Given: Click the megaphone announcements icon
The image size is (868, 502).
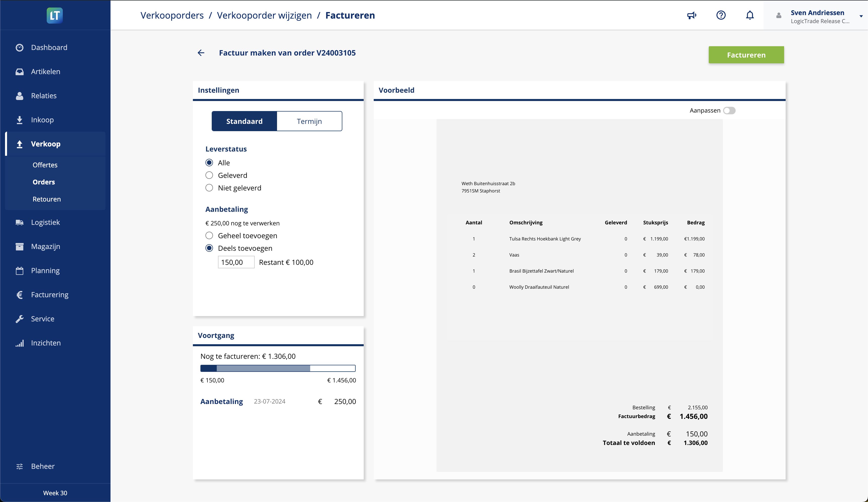Looking at the screenshot, I should (692, 15).
